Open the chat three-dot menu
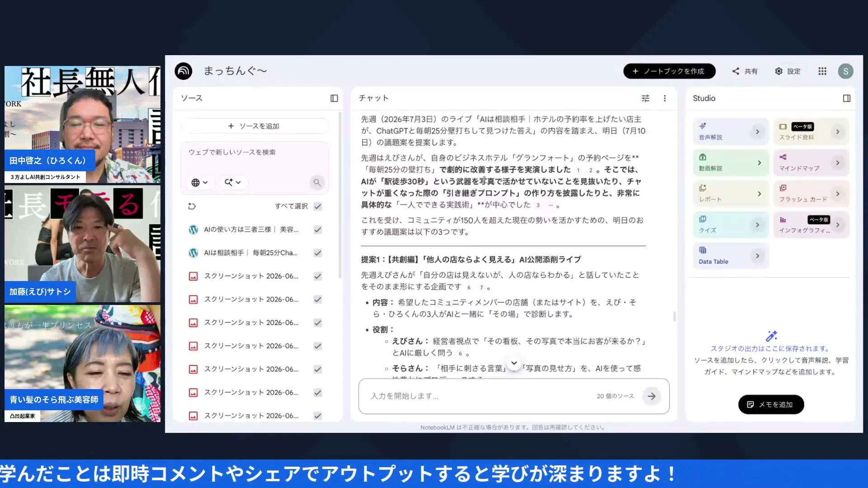 (x=665, y=98)
